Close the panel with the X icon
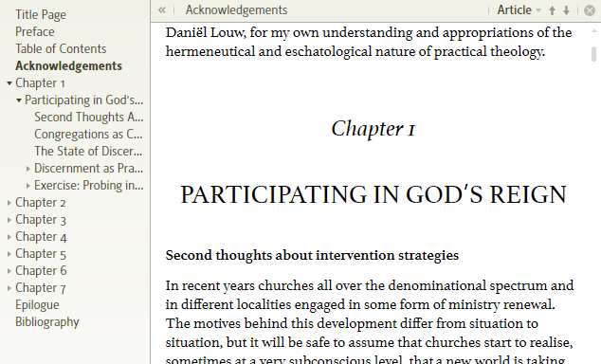Image resolution: width=601 pixels, height=364 pixels. click(590, 10)
